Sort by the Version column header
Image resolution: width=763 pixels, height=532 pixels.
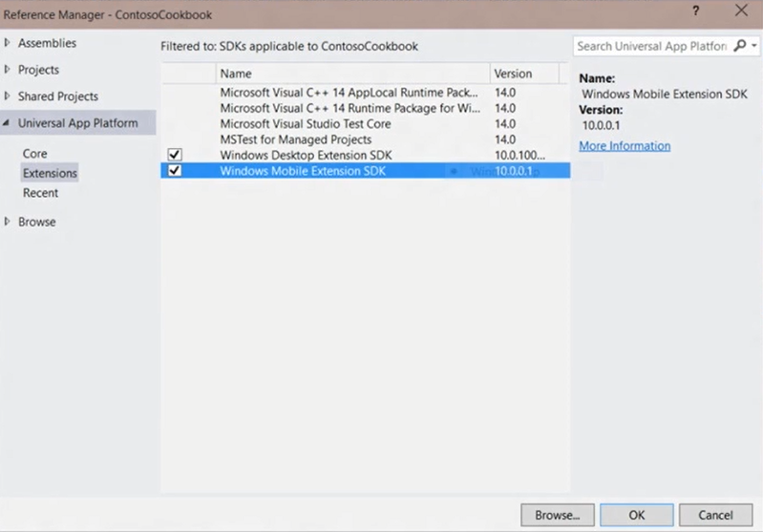click(524, 74)
